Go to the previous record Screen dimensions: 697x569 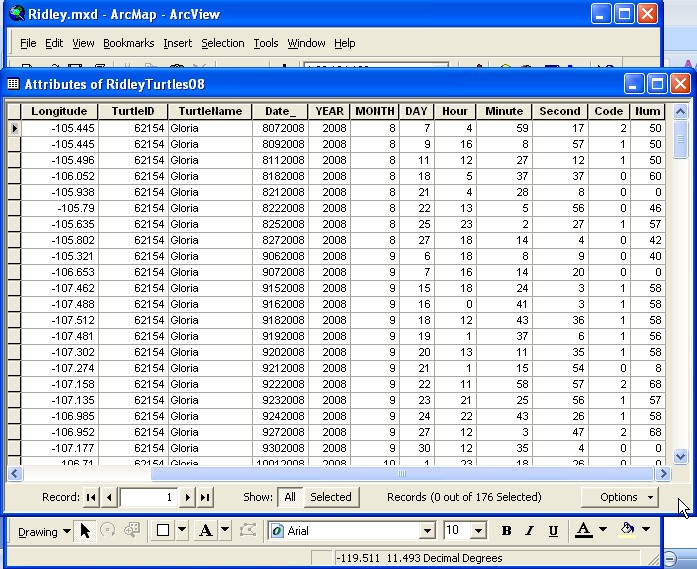[x=109, y=497]
